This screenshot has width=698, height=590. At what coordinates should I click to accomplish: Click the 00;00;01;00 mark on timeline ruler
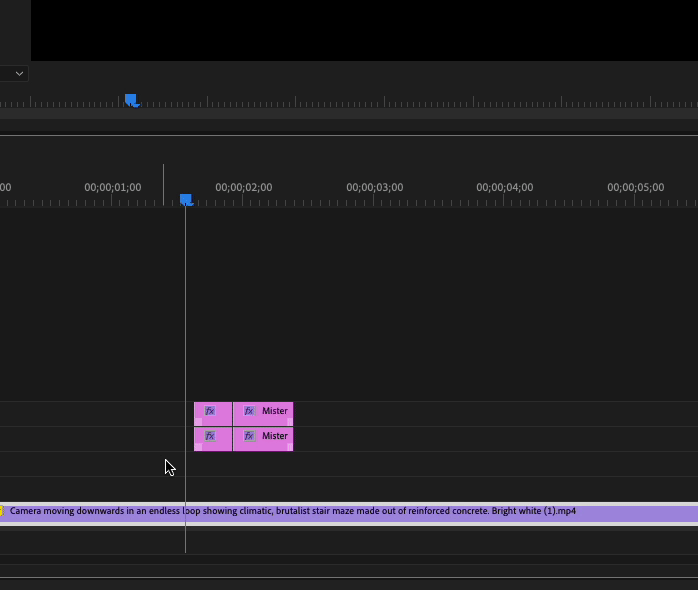(113, 187)
